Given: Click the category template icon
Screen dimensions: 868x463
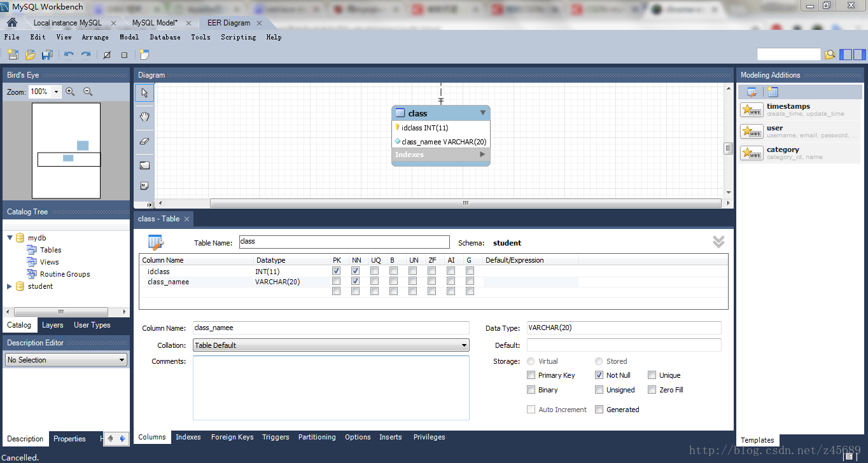Looking at the screenshot, I should [x=752, y=153].
